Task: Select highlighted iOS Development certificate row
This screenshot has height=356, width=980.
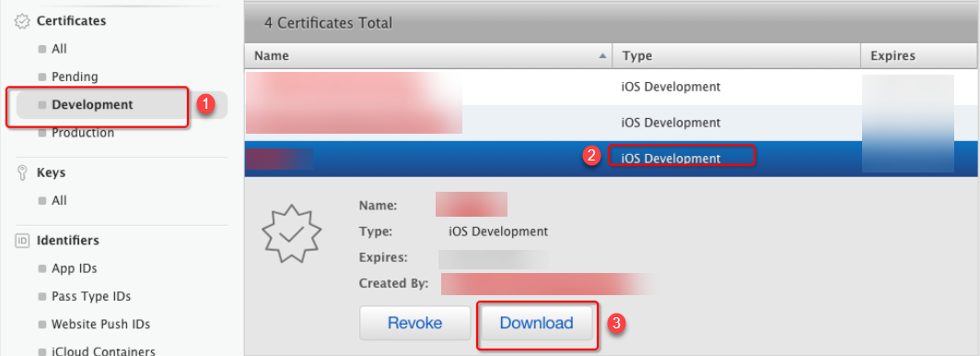Action: point(611,159)
